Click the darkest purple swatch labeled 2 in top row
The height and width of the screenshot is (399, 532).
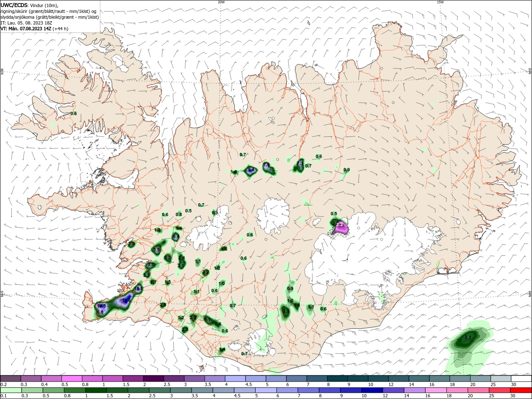(153, 379)
